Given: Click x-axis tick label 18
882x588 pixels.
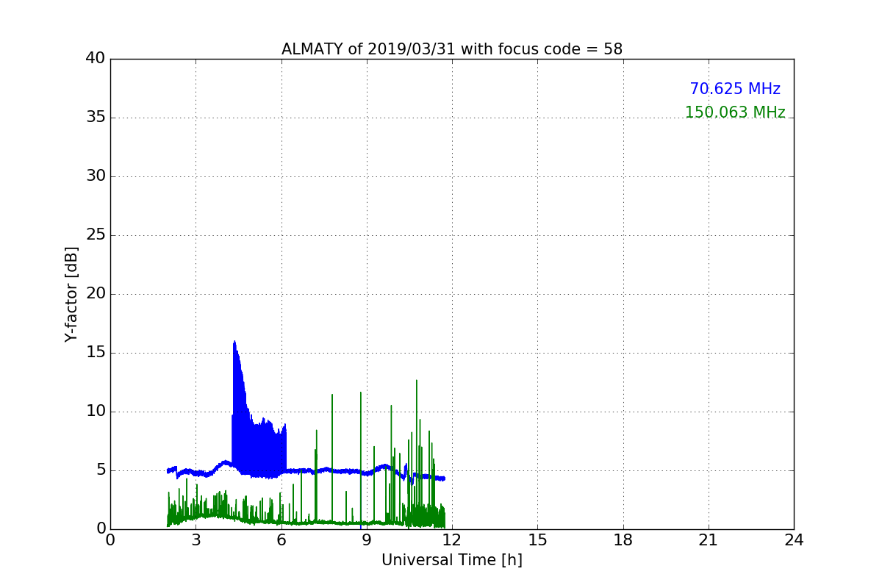Looking at the screenshot, I should coord(623,540).
